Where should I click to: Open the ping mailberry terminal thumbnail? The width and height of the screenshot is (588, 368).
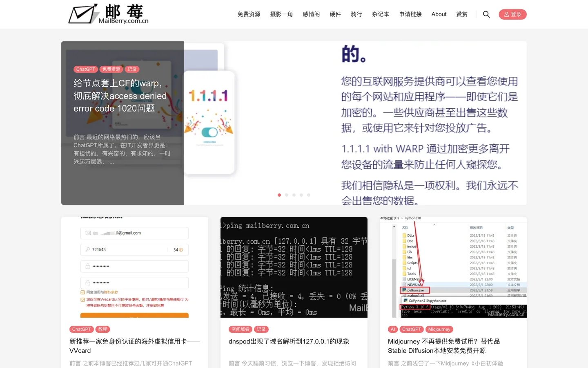pyautogui.click(x=294, y=267)
